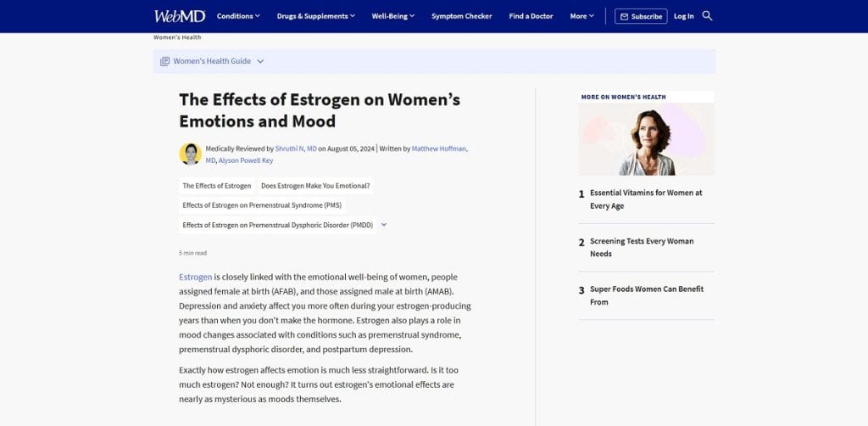
Task: Click the envelope icon in Subscribe
Action: point(624,17)
